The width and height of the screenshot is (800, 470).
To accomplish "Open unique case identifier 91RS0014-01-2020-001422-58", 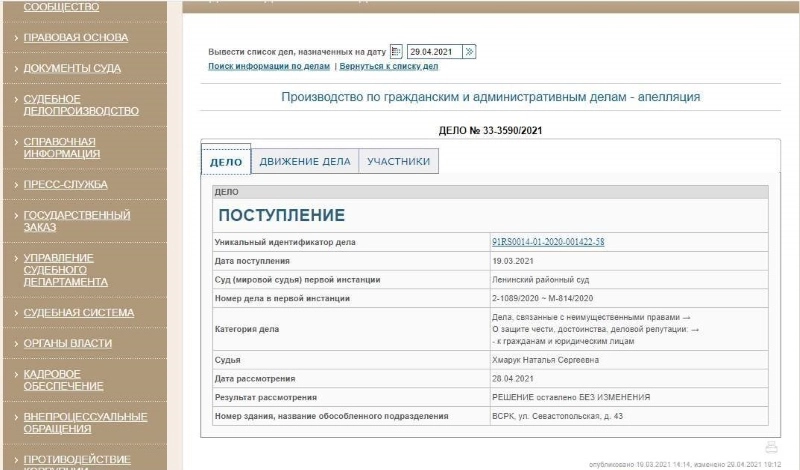I will coord(547,242).
